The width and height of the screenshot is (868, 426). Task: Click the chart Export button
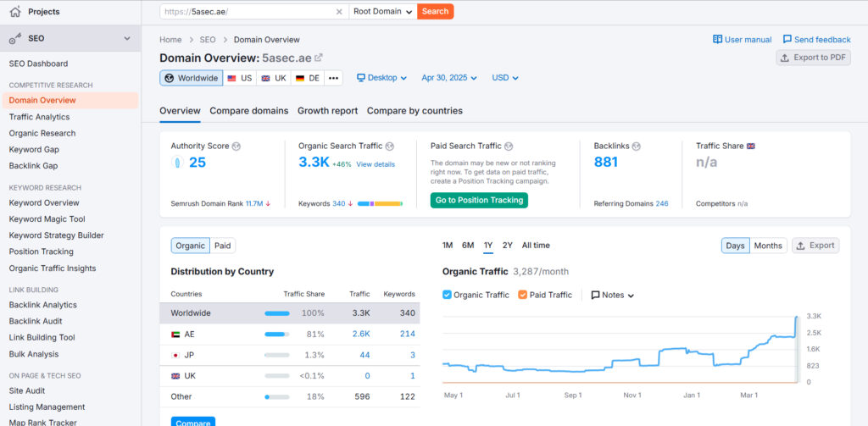click(x=815, y=246)
